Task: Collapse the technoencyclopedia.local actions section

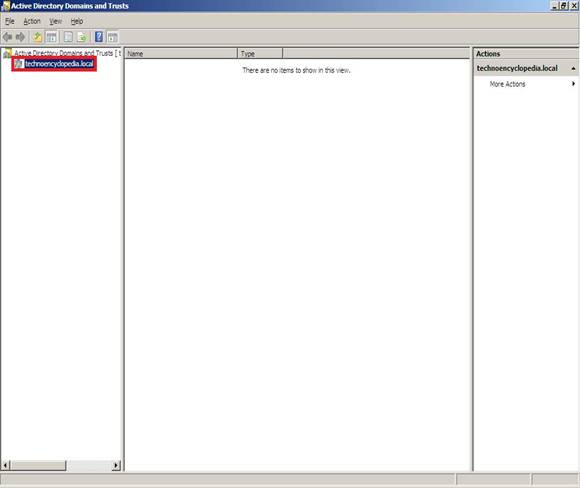Action: click(573, 68)
